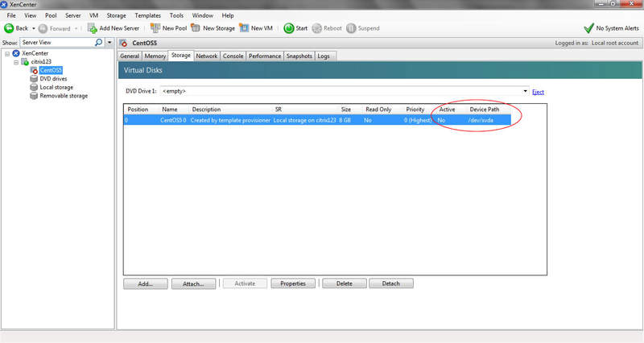This screenshot has width=644, height=343.
Task: Open the DVD Drive 1 dropdown
Action: pos(526,91)
